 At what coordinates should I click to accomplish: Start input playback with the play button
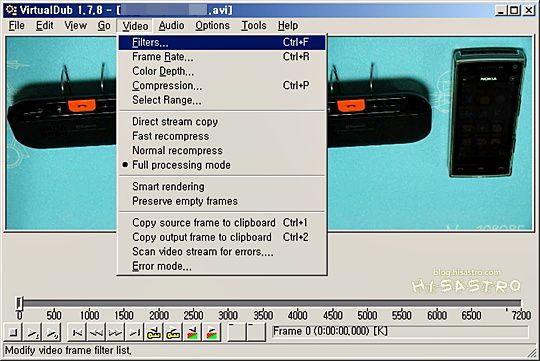click(x=32, y=332)
